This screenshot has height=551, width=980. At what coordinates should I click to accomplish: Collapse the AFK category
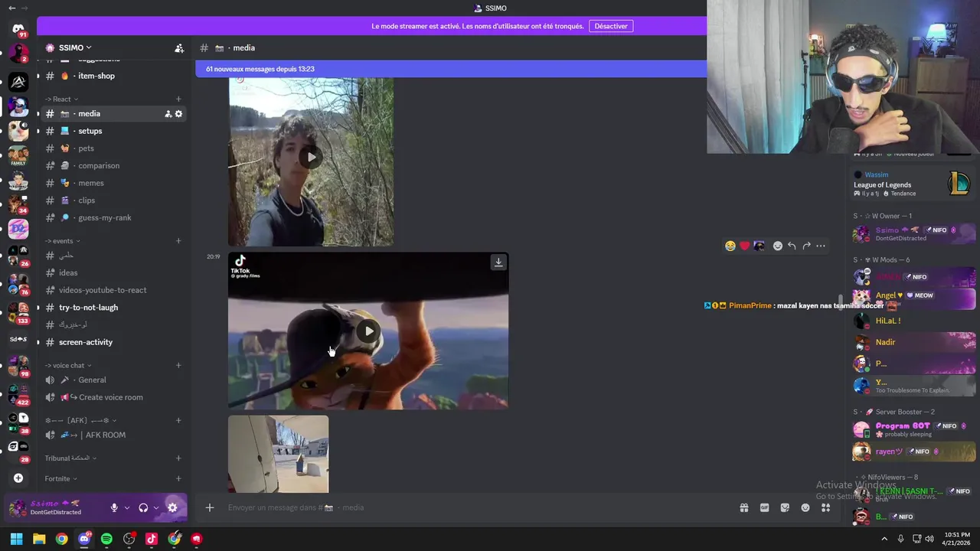click(81, 420)
